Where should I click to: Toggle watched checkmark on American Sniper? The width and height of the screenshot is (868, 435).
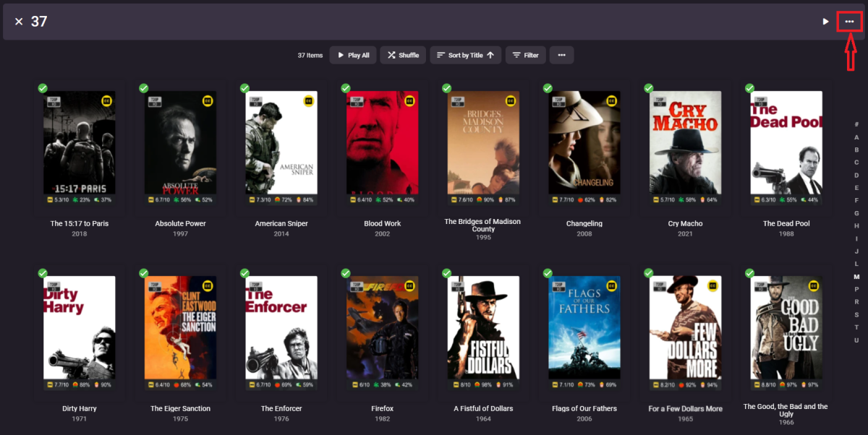click(x=244, y=88)
